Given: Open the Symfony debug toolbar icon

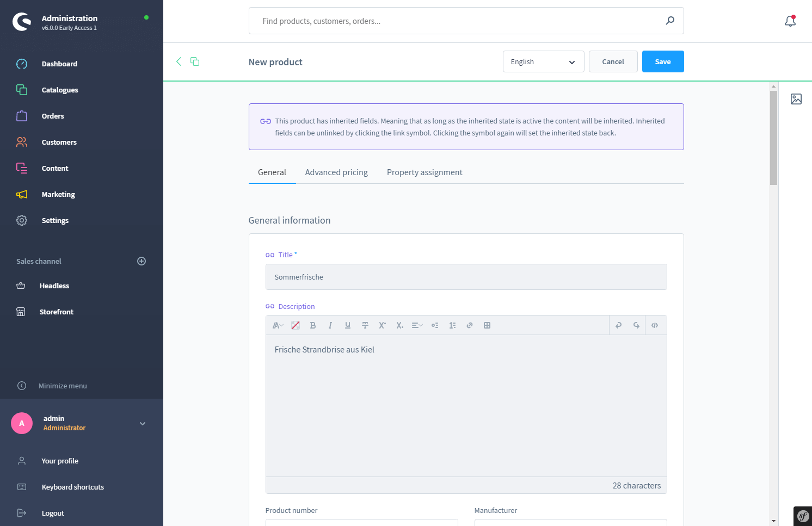Looking at the screenshot, I should pos(803,516).
